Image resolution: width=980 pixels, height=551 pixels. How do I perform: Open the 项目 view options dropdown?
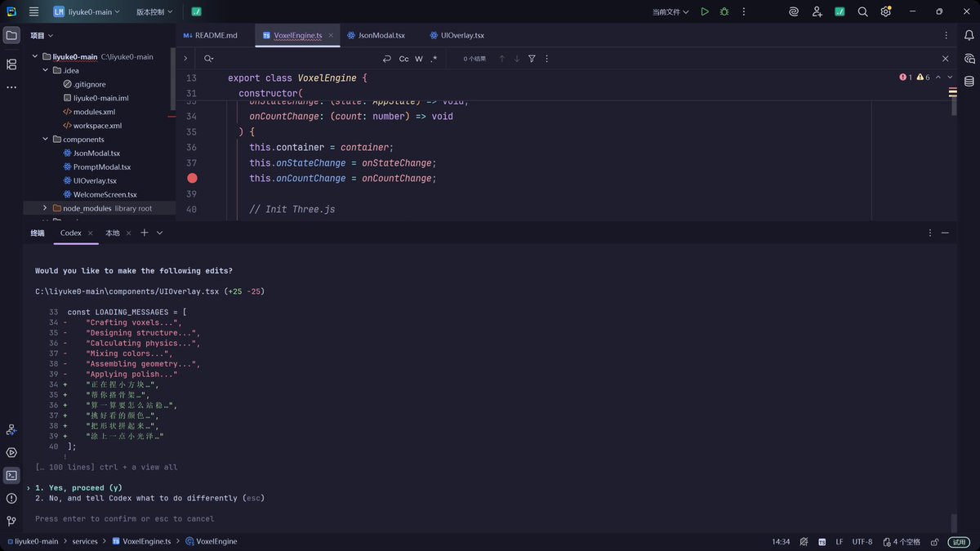pyautogui.click(x=42, y=36)
